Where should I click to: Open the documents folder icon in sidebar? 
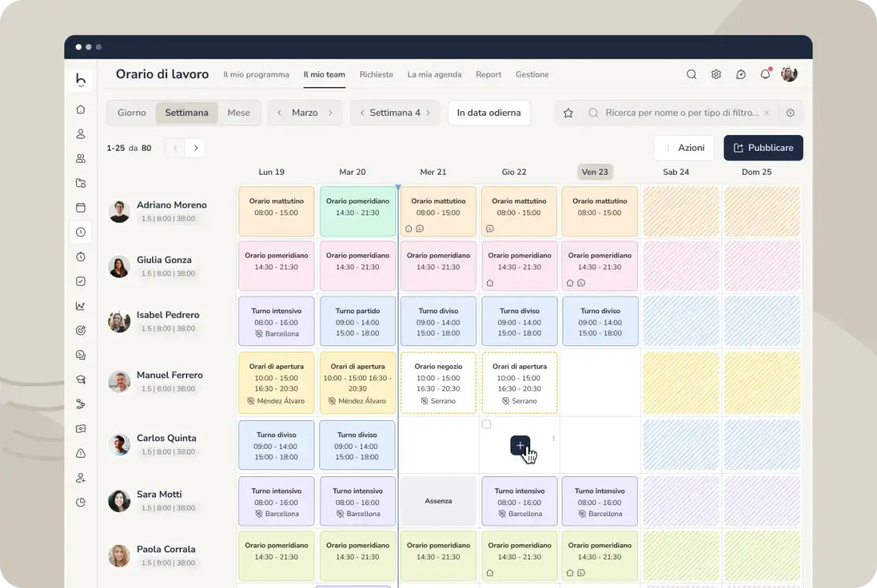[81, 183]
